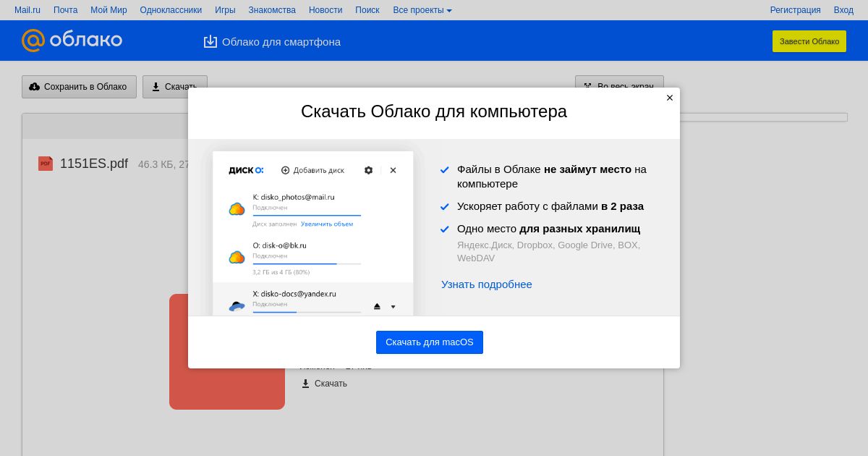Click the Облако logo in header

[x=72, y=40]
